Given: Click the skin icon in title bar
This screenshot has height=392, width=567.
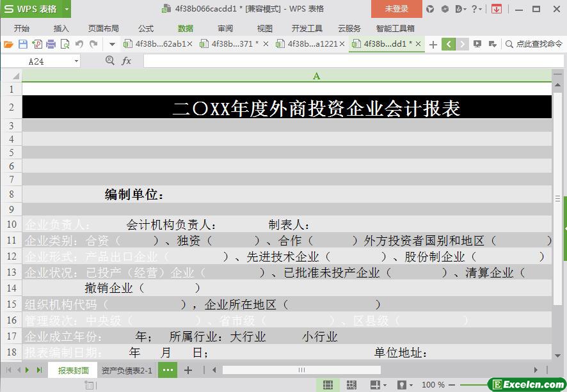Looking at the screenshot, I should pos(430,9).
